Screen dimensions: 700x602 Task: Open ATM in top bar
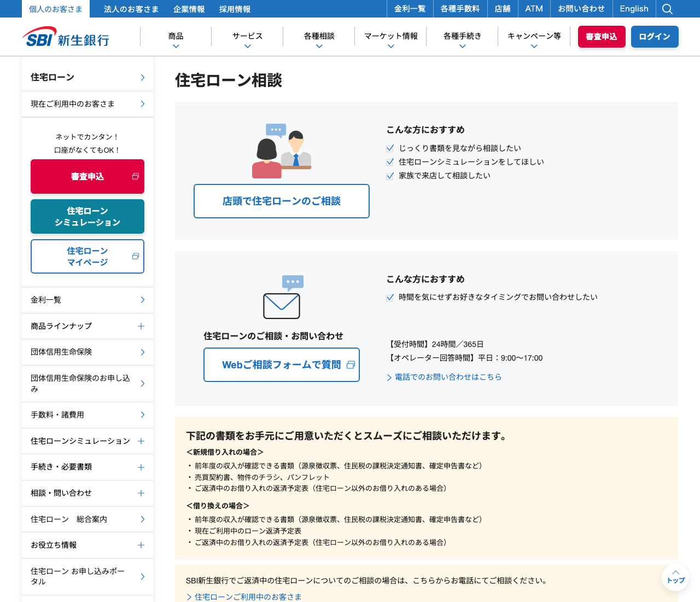pyautogui.click(x=534, y=9)
